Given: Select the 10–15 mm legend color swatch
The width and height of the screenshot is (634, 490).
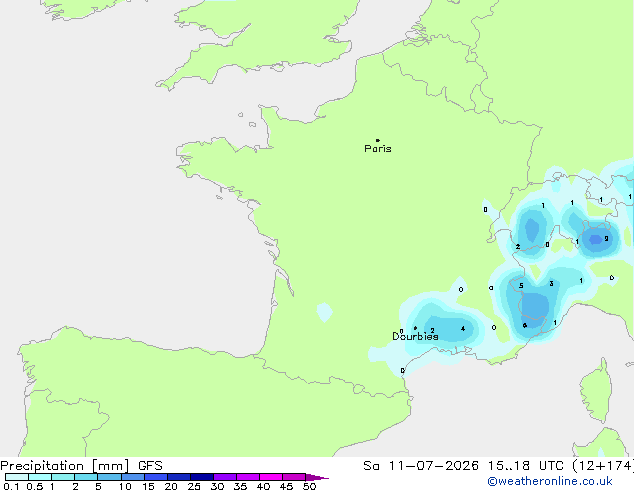Looking at the screenshot, I should click(133, 477).
